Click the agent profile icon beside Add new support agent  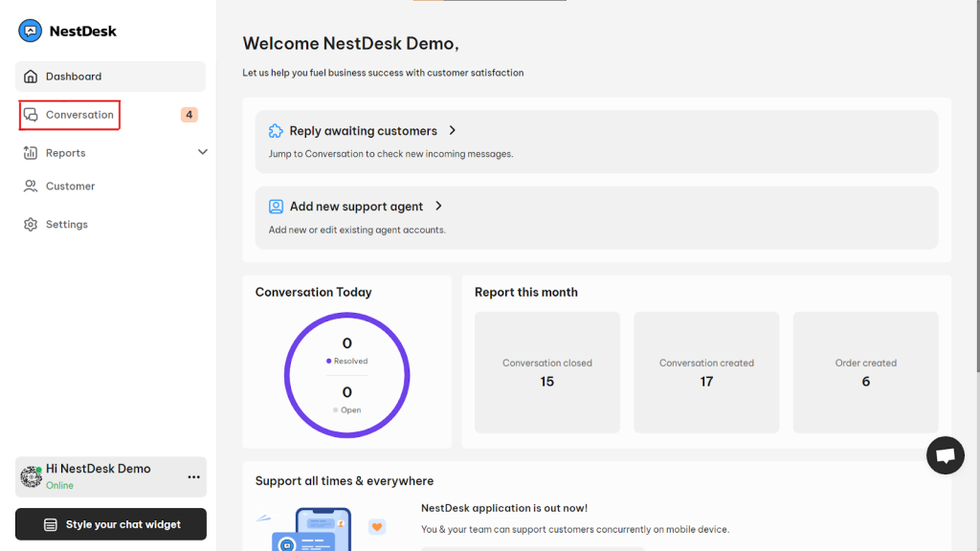[276, 207]
